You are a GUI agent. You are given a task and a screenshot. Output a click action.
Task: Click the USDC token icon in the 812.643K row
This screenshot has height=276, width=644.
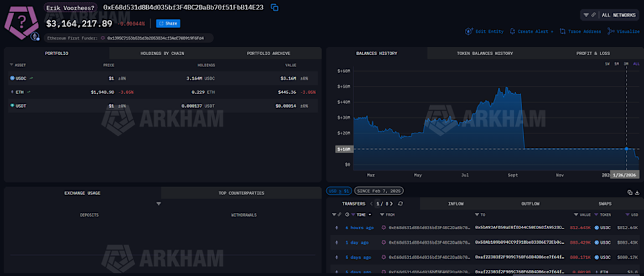click(x=597, y=227)
